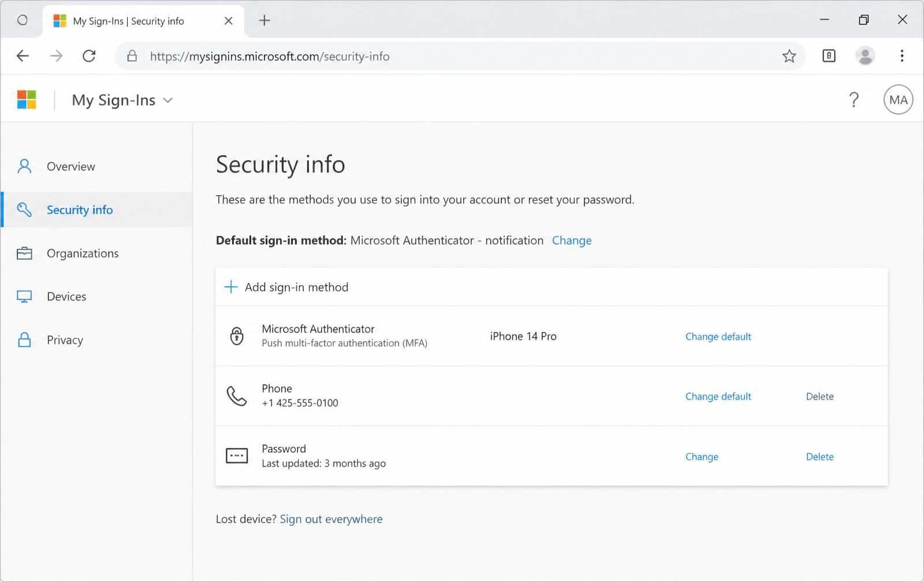Click the phone number +1 425-555-0100

[300, 403]
